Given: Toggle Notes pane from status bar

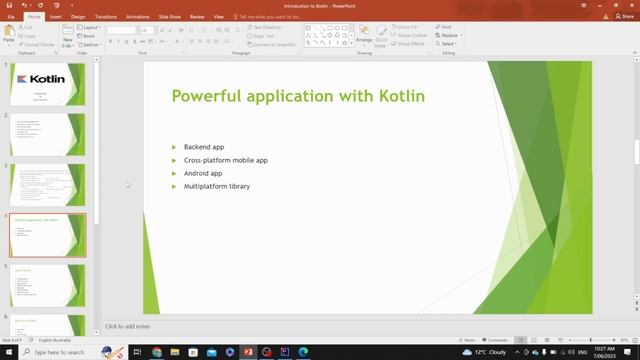Looking at the screenshot, I should click(467, 340).
